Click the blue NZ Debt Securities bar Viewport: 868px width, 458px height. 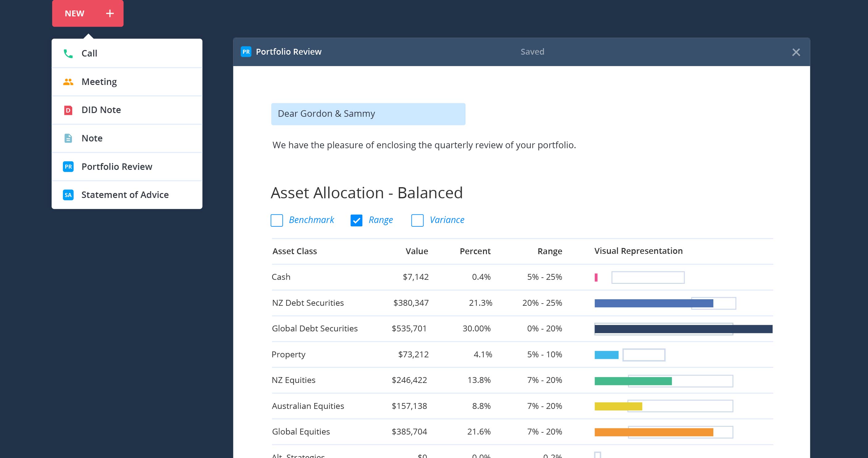(654, 303)
